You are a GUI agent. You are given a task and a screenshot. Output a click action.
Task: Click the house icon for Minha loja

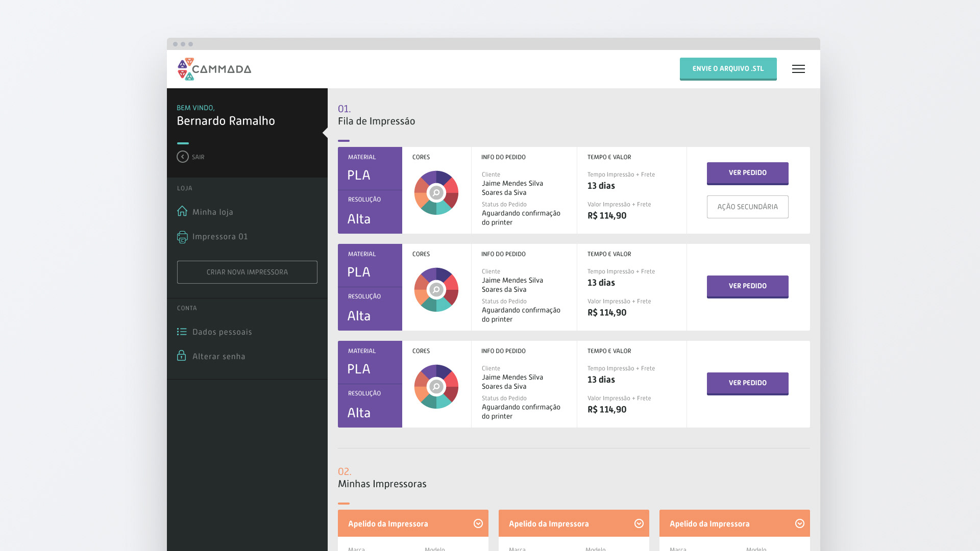click(182, 211)
